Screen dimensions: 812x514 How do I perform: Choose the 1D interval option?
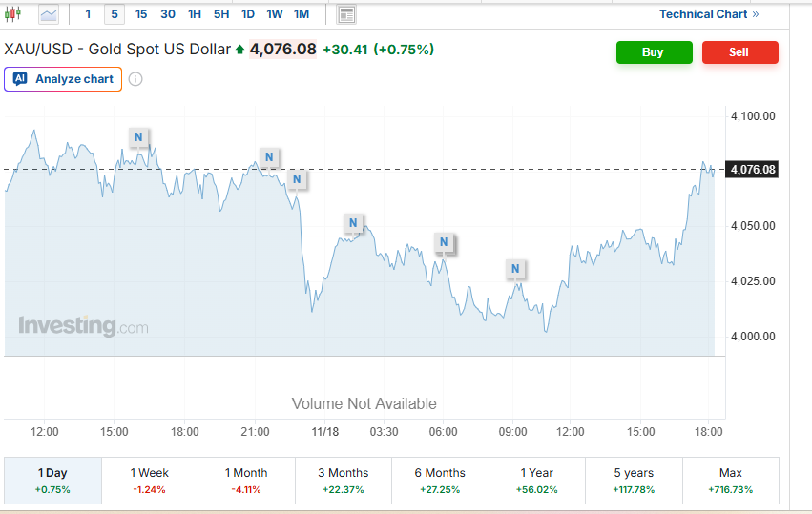tap(248, 14)
